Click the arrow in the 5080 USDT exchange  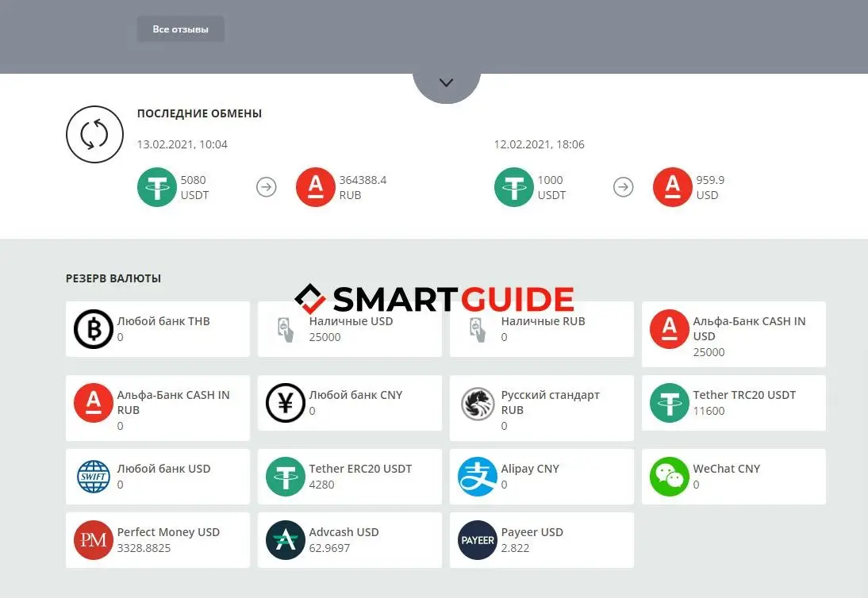(267, 188)
